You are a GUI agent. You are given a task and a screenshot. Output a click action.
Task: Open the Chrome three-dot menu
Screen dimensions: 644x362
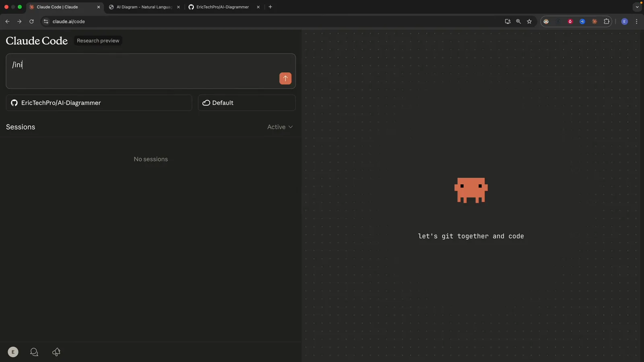click(x=636, y=21)
